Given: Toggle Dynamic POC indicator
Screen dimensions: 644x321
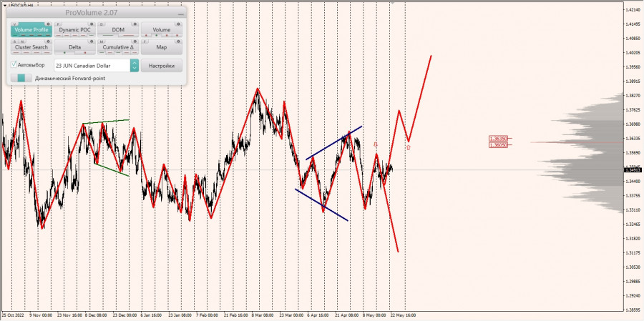Looking at the screenshot, I should click(x=74, y=30).
